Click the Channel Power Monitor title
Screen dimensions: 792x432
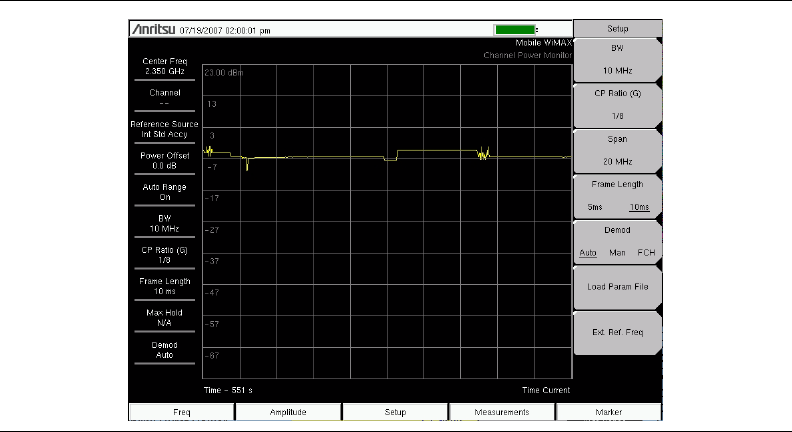pyautogui.click(x=527, y=55)
